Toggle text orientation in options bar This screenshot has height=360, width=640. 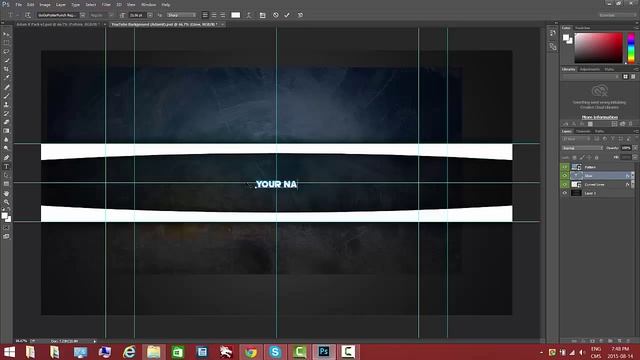click(28, 15)
